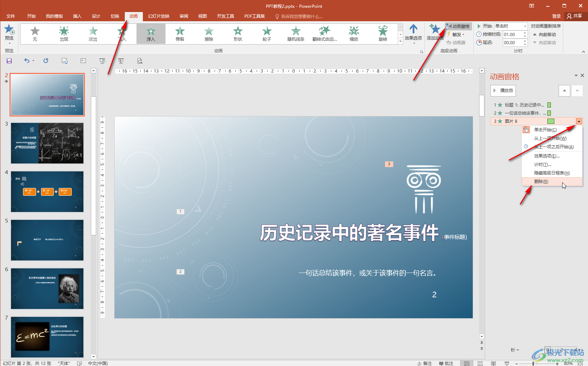588x366 pixels.
Task: Open 效果选项 (Effect Options) arrow button
Action: tap(413, 34)
